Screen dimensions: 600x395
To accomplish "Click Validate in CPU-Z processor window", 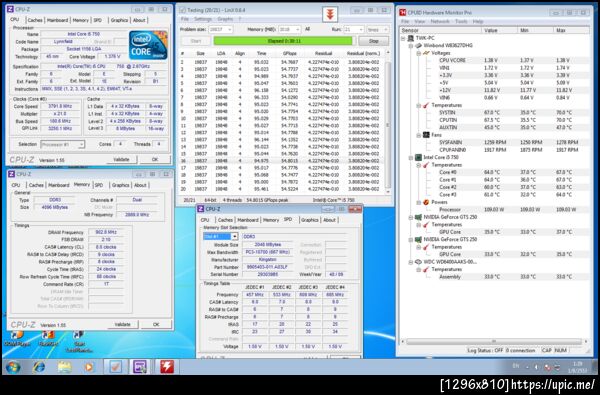I will pyautogui.click(x=121, y=159).
